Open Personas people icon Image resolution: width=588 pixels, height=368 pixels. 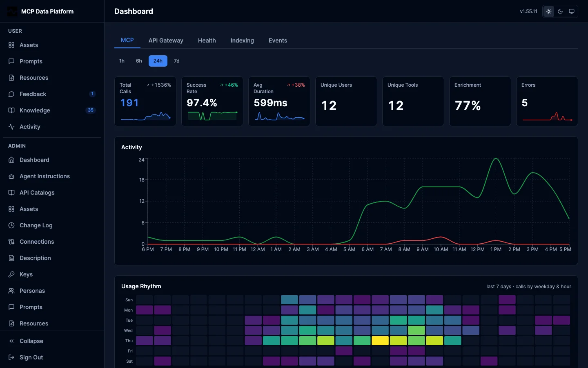pos(11,291)
